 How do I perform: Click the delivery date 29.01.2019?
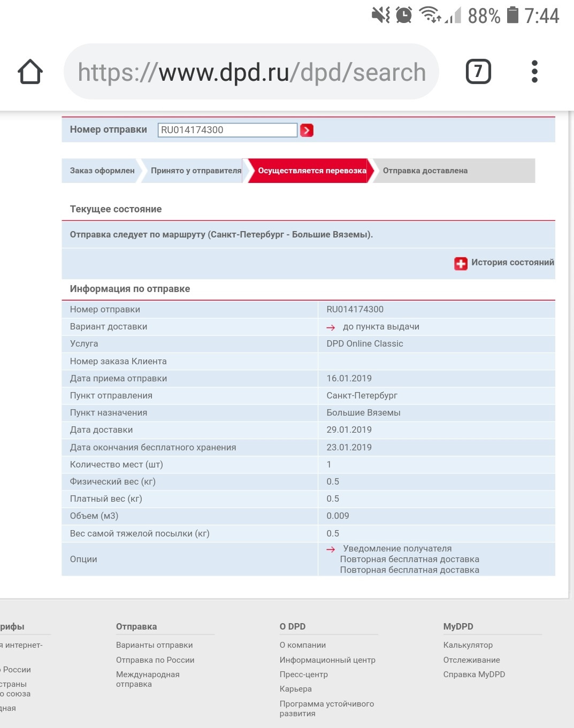(x=349, y=430)
